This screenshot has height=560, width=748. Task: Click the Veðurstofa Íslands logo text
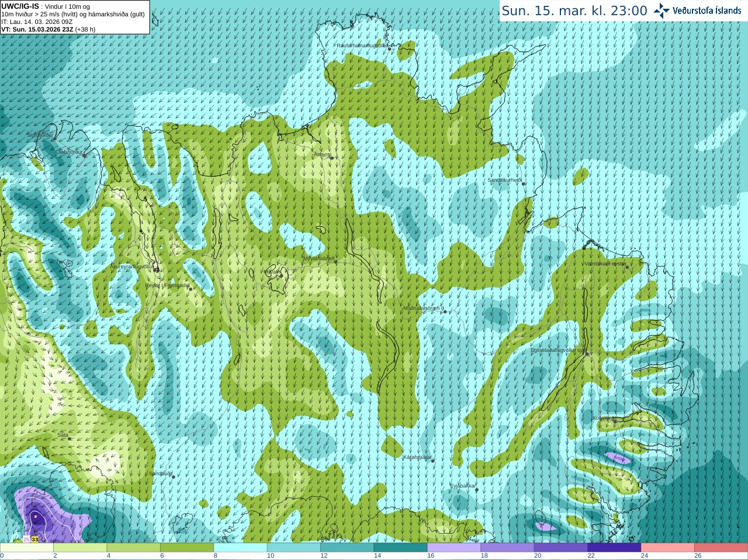(x=707, y=11)
